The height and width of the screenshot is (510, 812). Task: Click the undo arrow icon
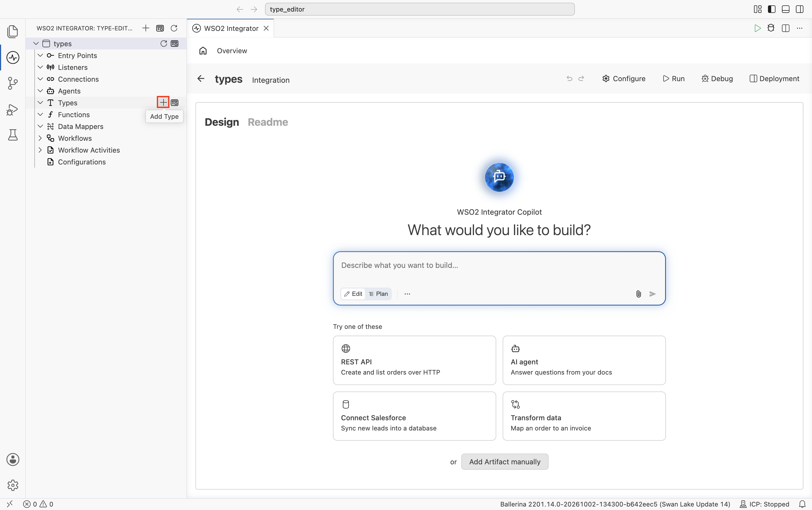[x=569, y=78]
